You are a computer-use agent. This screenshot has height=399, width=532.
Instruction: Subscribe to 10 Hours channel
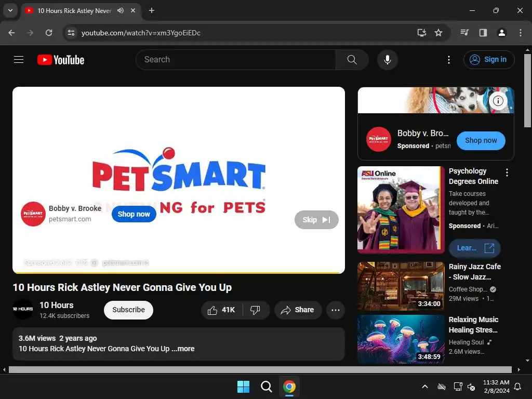click(128, 310)
